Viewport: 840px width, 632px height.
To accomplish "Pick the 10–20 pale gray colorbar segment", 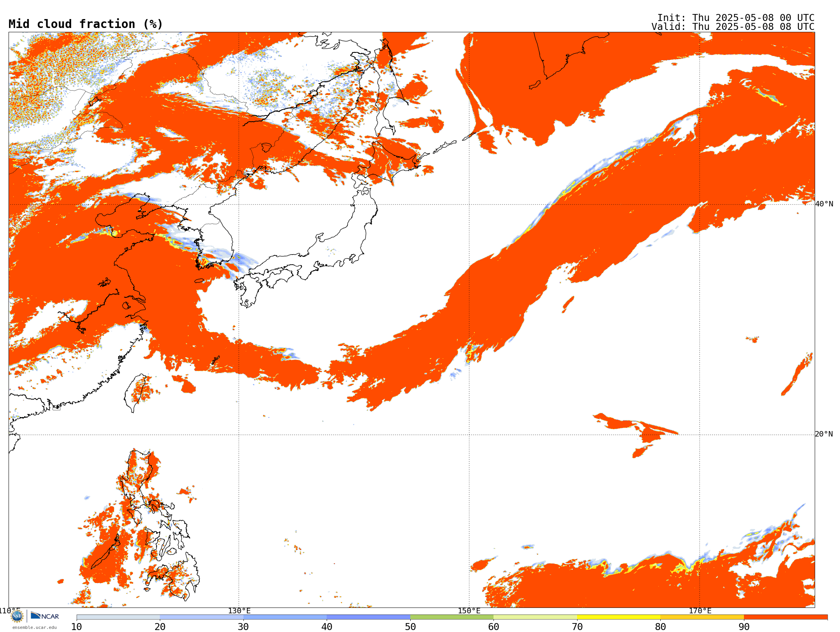I will [x=118, y=617].
